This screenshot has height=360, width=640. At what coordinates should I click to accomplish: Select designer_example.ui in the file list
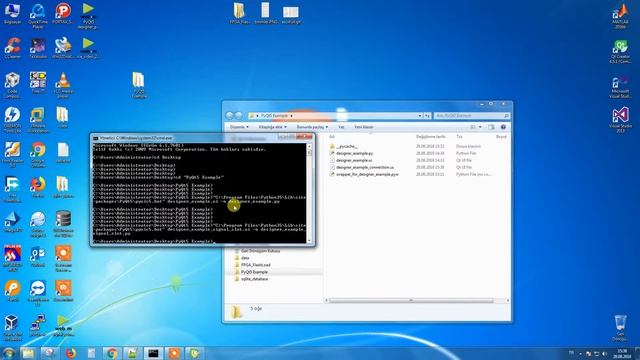pyautogui.click(x=353, y=160)
